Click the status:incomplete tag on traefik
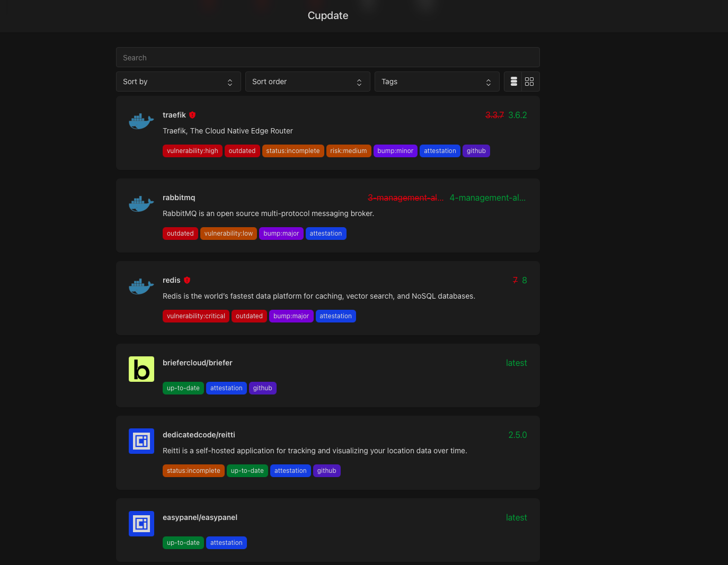 click(x=293, y=151)
